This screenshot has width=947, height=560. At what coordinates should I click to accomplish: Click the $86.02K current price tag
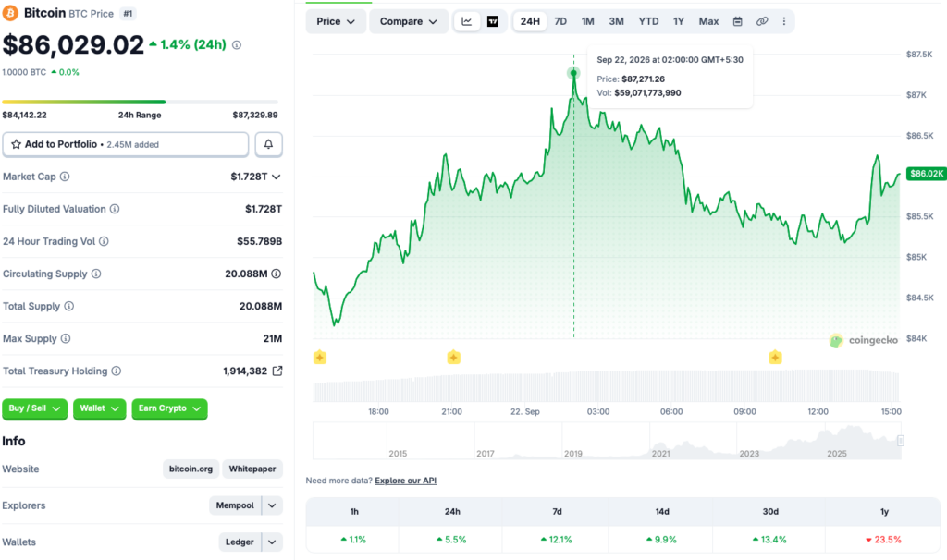[927, 174]
